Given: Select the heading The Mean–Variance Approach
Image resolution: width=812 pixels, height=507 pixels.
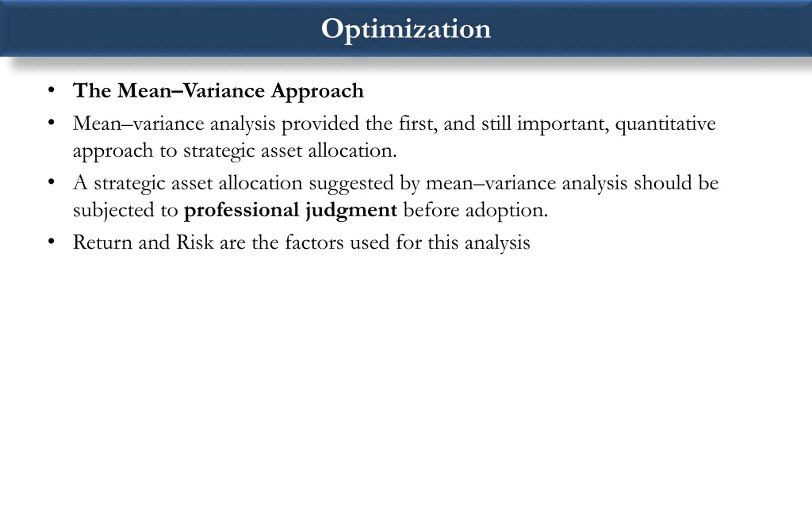Looking at the screenshot, I should [x=218, y=91].
